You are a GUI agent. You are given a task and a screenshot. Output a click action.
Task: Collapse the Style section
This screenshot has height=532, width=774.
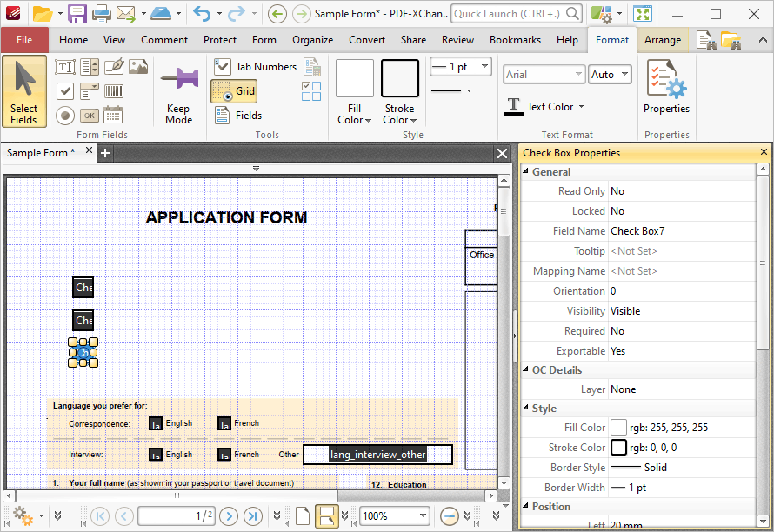tap(525, 409)
